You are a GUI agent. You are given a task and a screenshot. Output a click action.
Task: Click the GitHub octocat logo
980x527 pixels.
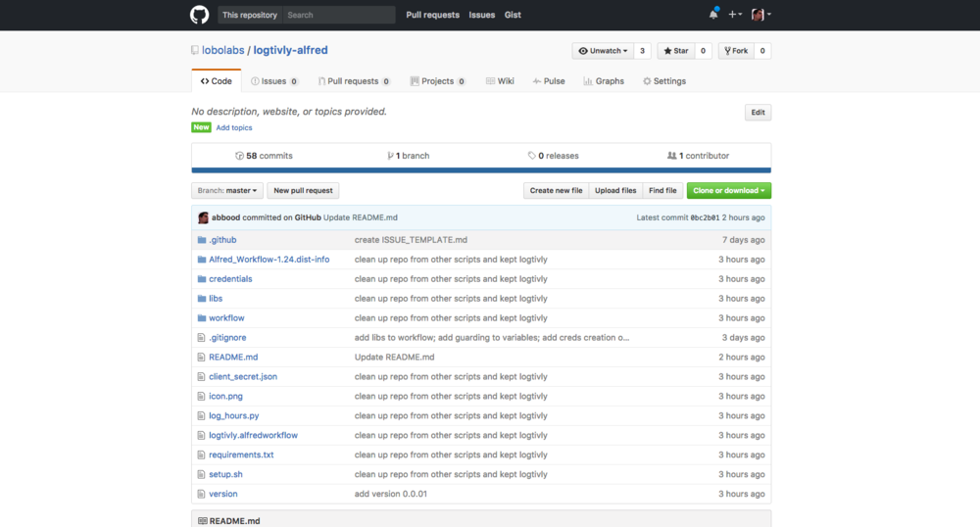point(199,15)
